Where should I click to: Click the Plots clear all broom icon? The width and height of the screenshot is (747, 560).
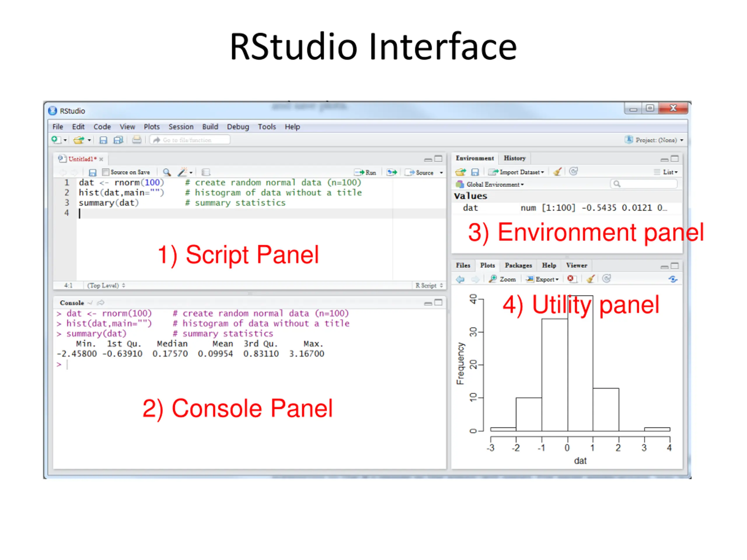tap(590, 279)
